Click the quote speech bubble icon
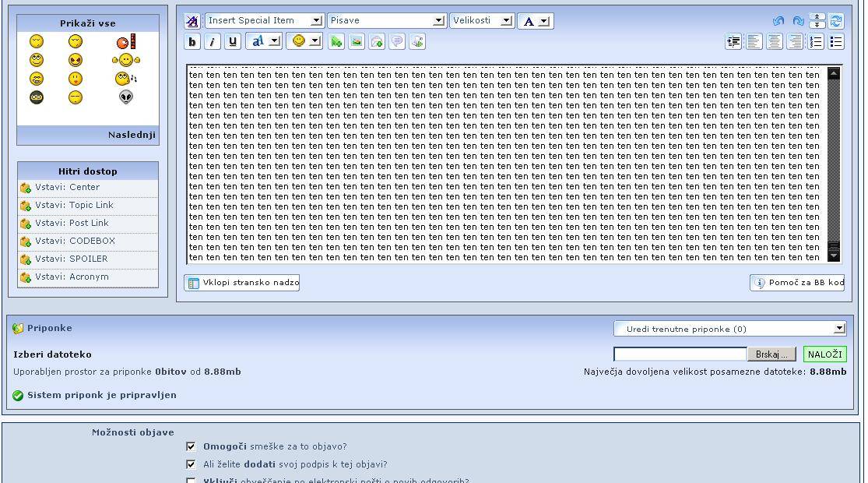The height and width of the screenshot is (483, 868). (397, 41)
